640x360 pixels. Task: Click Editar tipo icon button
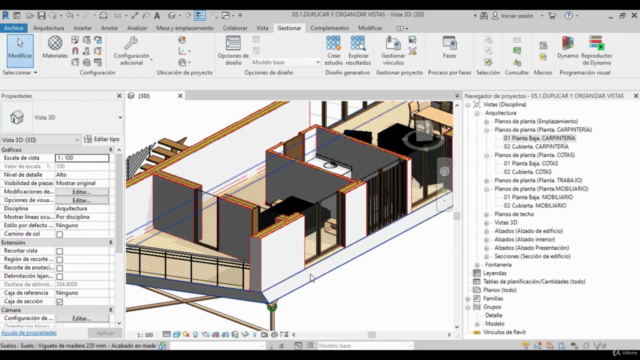click(x=102, y=139)
